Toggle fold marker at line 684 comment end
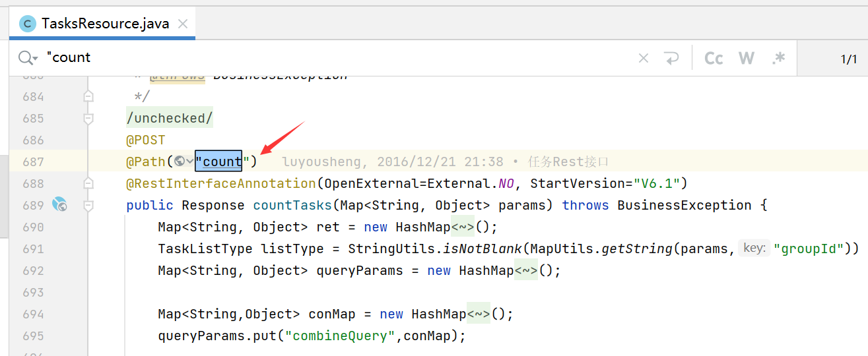The height and width of the screenshot is (356, 868). [88, 97]
